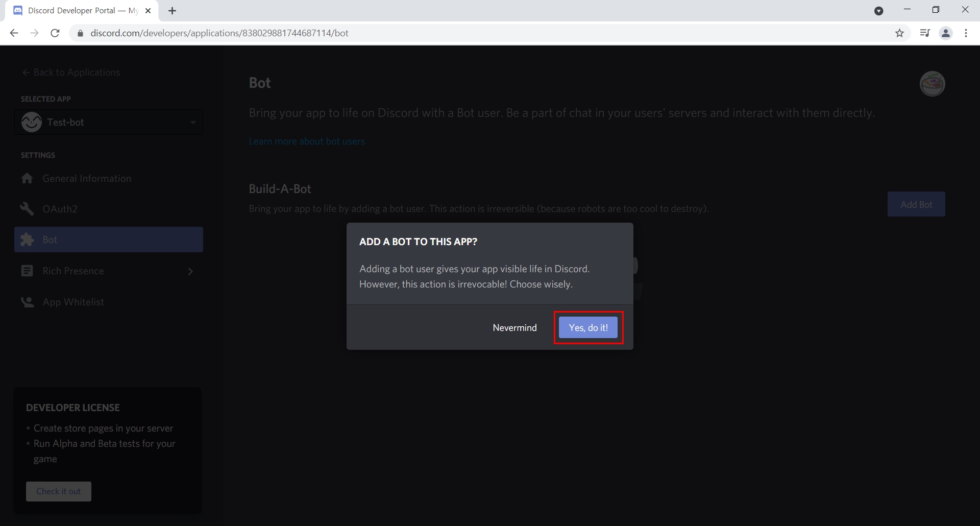The width and height of the screenshot is (980, 526).
Task: Click the 'However, this action is irrevocable!' text
Action: point(433,284)
